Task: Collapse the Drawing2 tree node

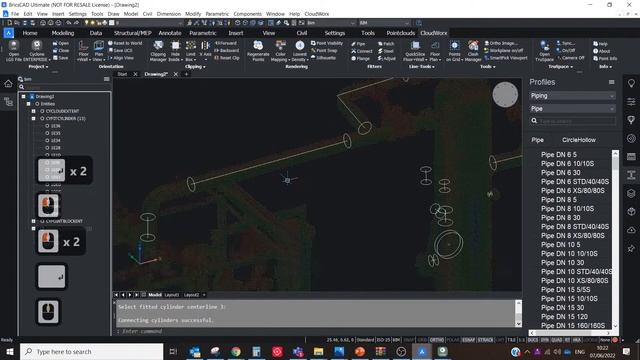Action: pos(24,97)
